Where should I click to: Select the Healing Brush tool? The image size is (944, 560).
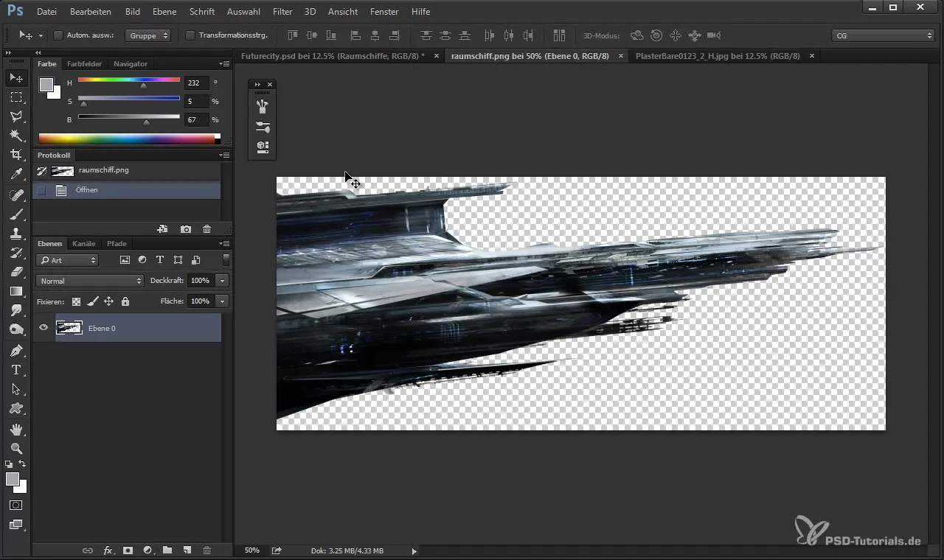tap(16, 195)
